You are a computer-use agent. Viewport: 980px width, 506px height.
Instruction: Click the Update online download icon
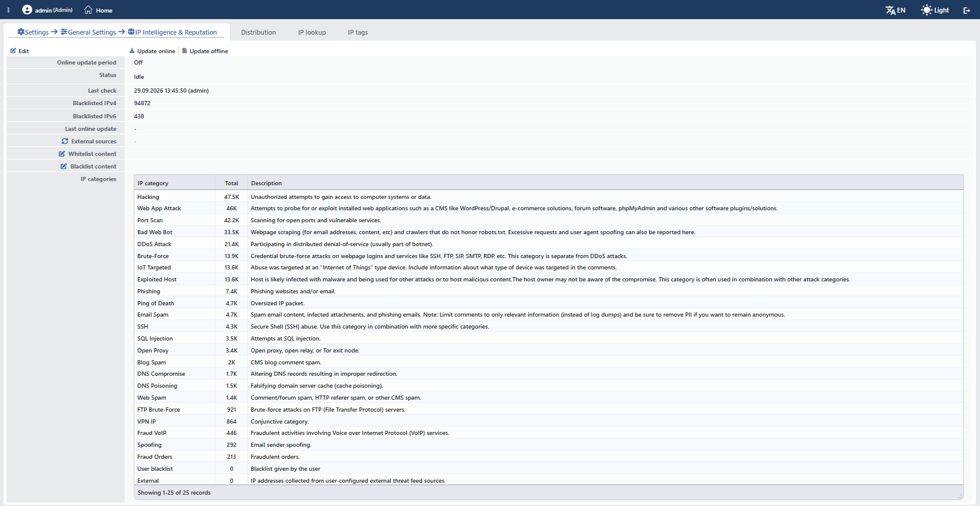[132, 51]
